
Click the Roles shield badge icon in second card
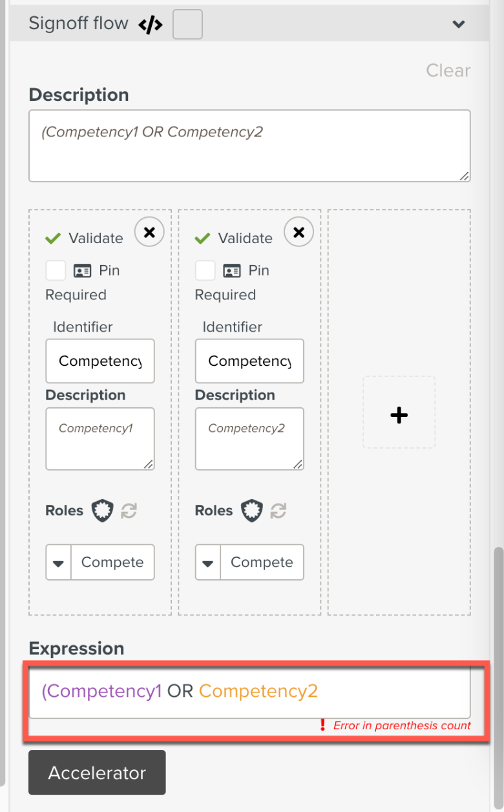click(251, 511)
